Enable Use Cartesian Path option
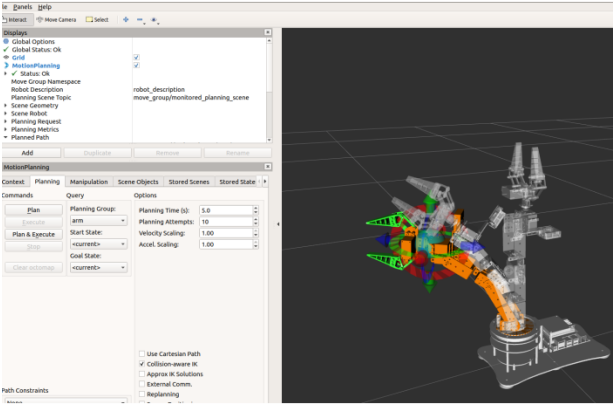 coord(140,354)
